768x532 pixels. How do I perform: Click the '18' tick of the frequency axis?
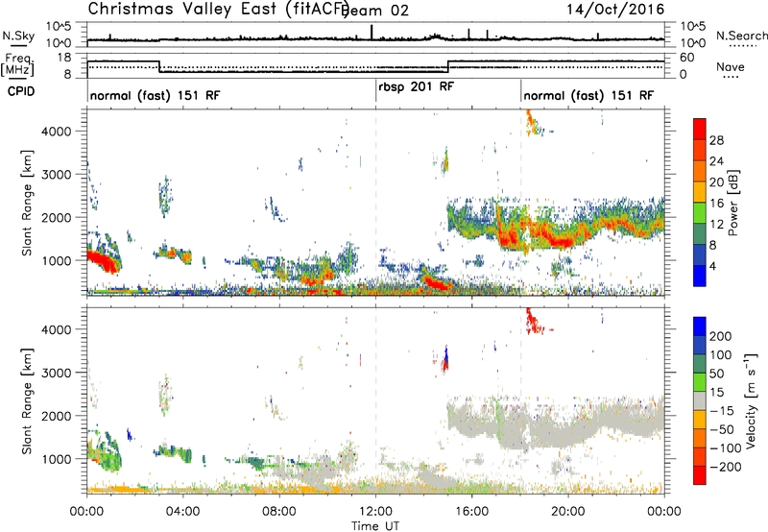click(x=64, y=58)
